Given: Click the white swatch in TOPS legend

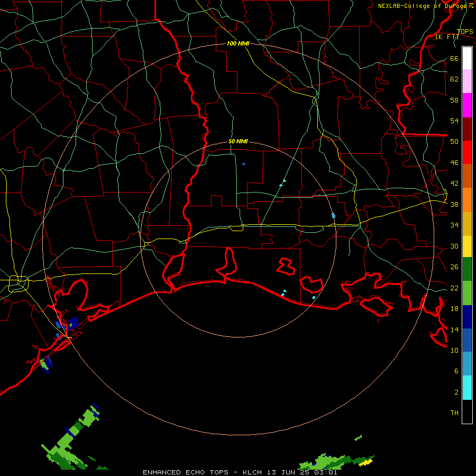Looking at the screenshot, I should tap(467, 58).
